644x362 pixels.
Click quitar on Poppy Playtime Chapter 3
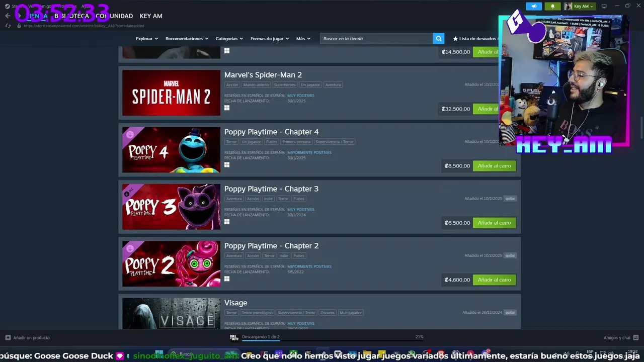click(x=510, y=199)
